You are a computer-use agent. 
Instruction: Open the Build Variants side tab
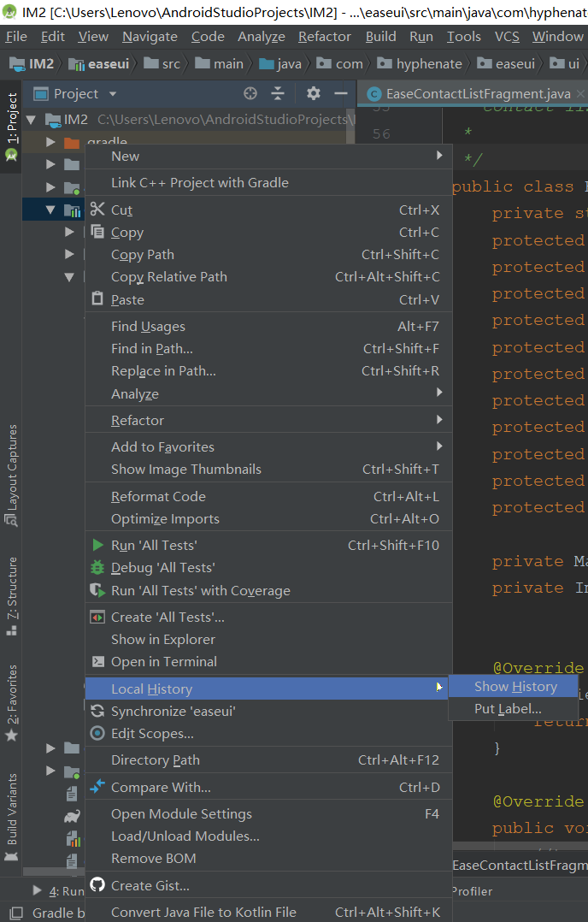point(11,818)
